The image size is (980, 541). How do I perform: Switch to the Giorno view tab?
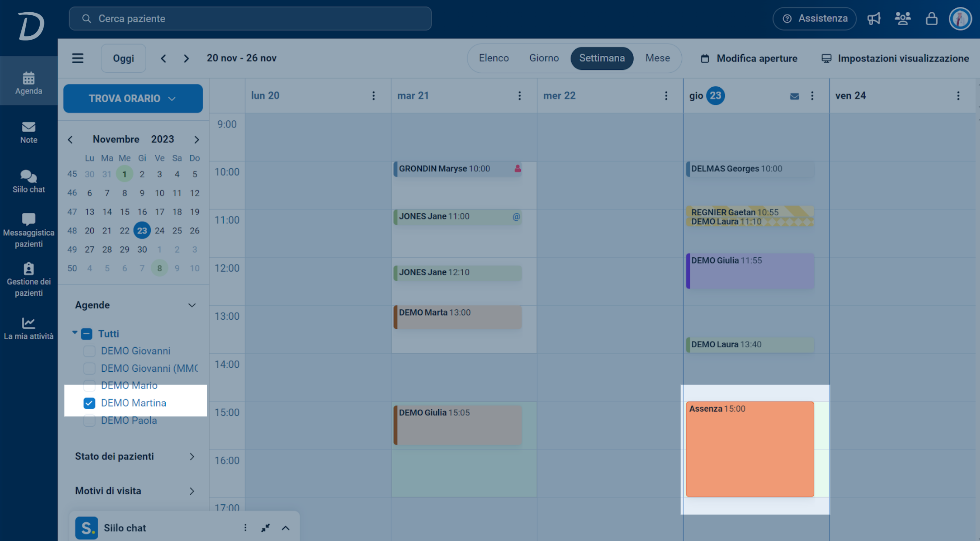(543, 58)
